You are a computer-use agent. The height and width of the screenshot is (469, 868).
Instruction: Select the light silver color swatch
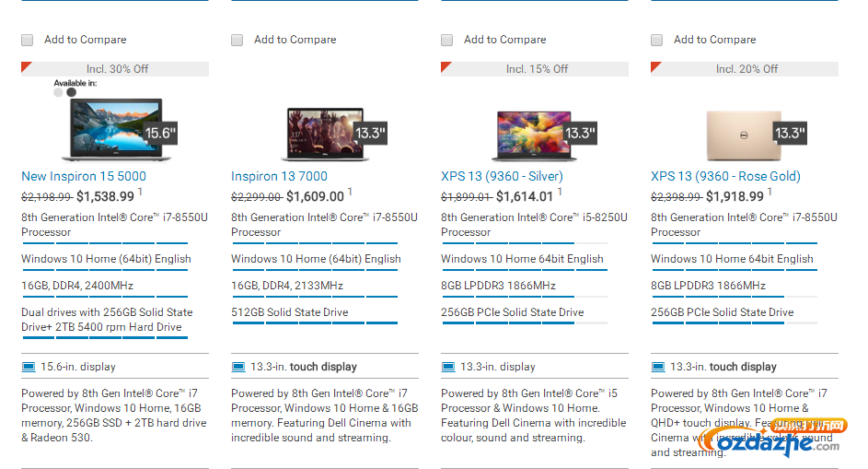[58, 92]
